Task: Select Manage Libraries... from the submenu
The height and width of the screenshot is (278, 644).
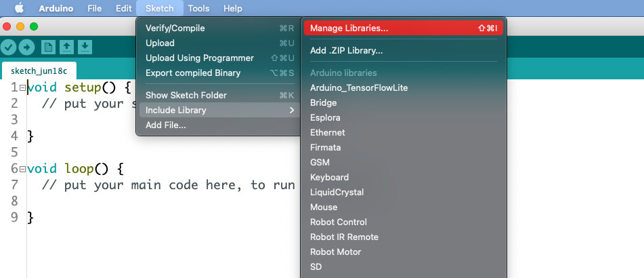Action: [x=349, y=28]
